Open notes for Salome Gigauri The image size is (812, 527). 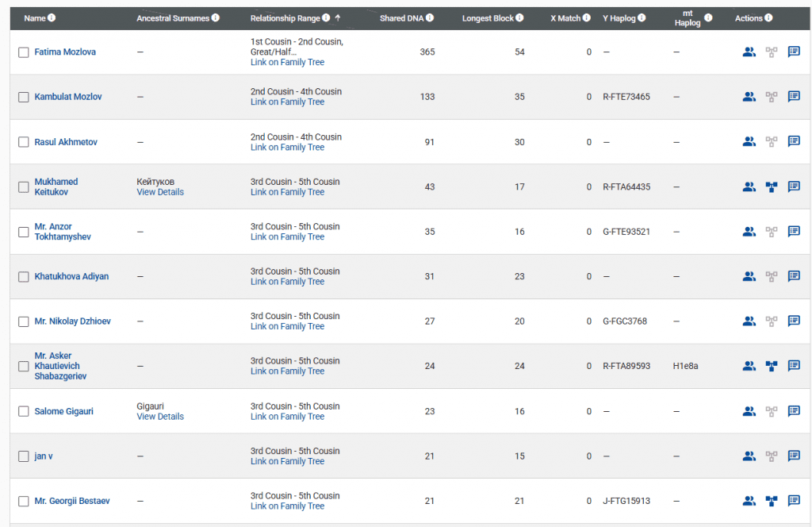(x=794, y=411)
